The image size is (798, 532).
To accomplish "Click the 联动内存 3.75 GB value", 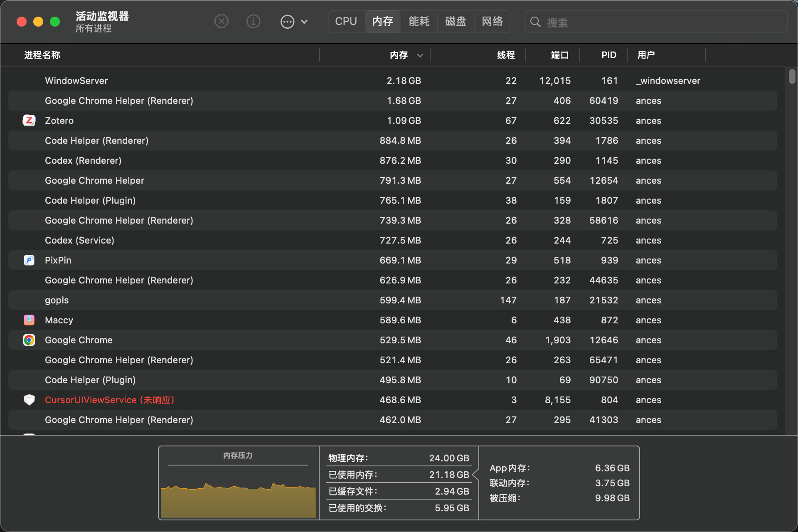I will [612, 483].
